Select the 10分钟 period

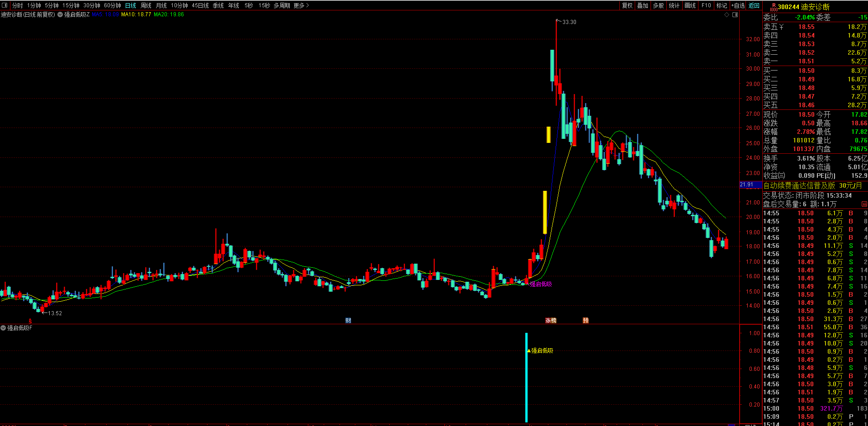[x=179, y=5]
